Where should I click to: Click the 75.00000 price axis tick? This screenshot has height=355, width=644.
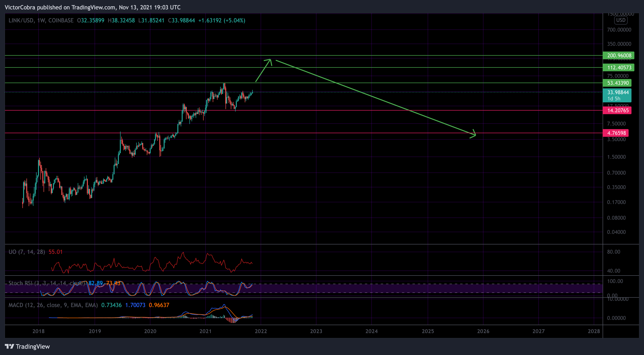click(618, 76)
